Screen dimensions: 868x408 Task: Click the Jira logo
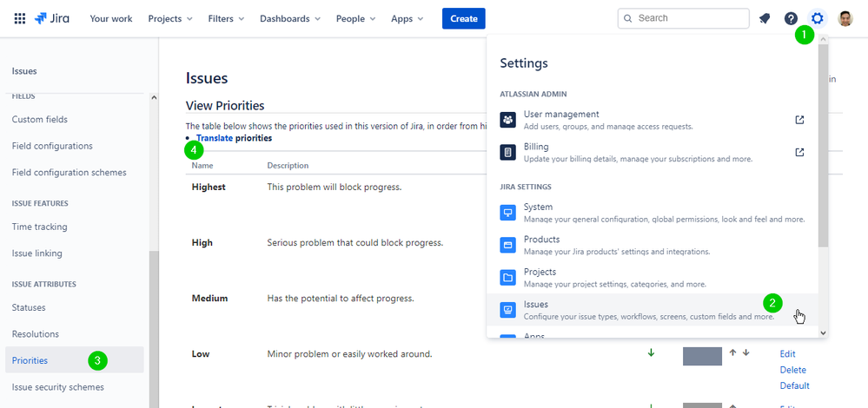(52, 18)
